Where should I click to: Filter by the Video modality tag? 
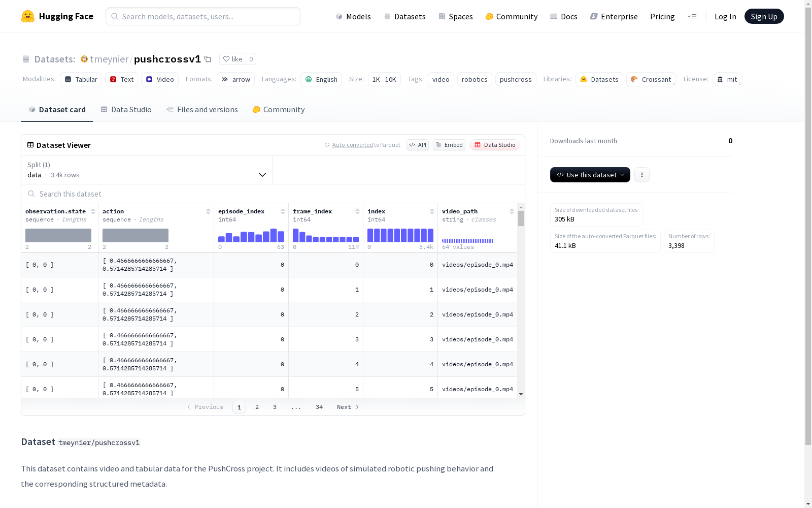tap(160, 79)
